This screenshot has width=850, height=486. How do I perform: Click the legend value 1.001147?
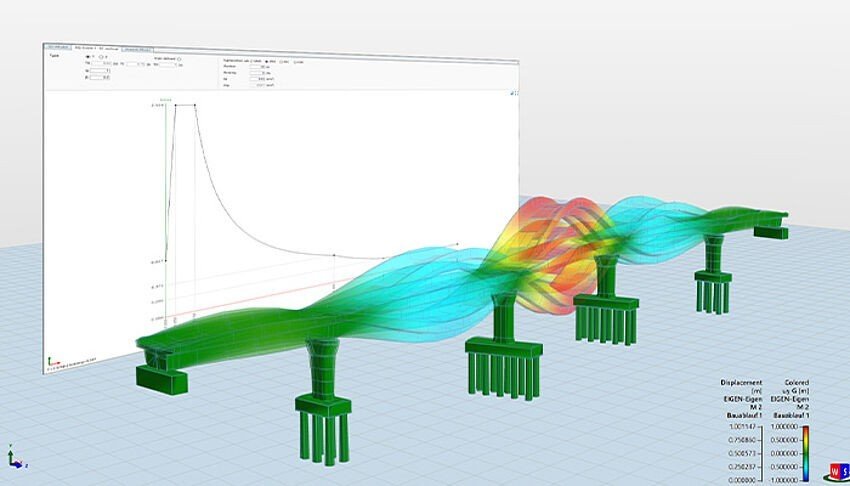point(743,427)
